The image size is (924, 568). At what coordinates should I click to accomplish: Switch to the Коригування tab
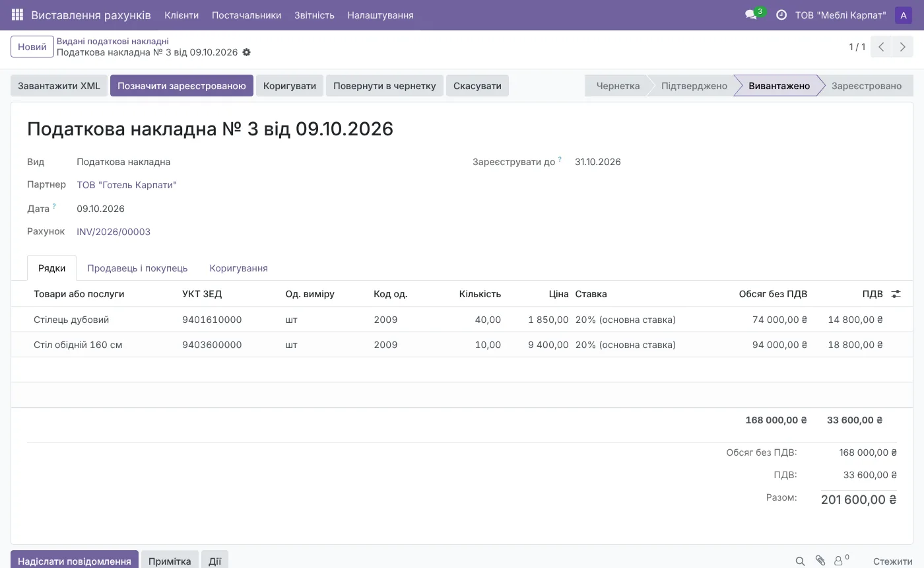(238, 268)
